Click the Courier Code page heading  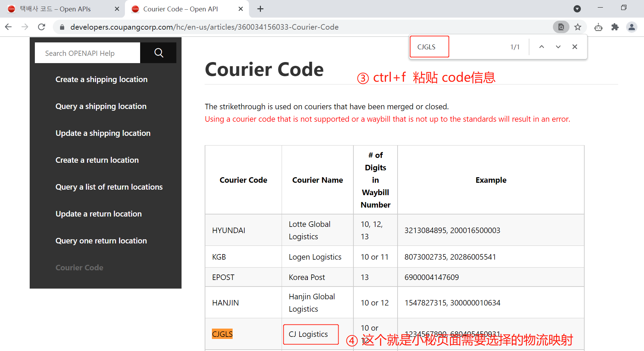click(264, 69)
